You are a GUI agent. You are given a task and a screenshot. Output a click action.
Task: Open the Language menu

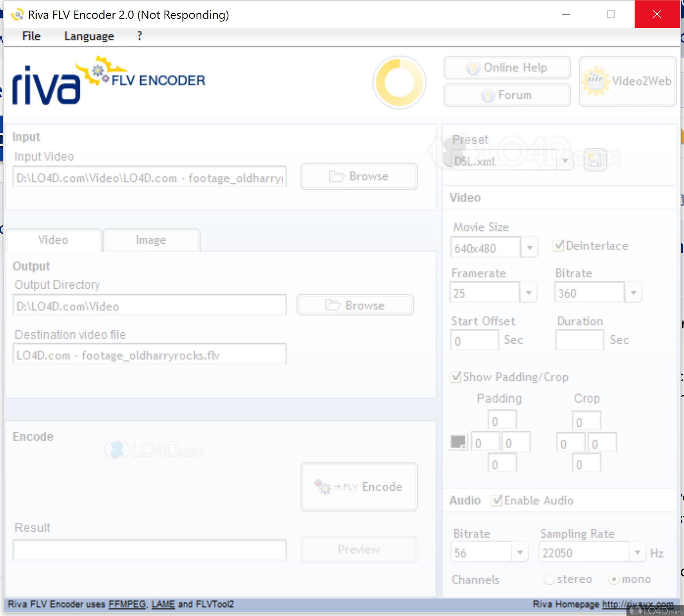pos(89,36)
